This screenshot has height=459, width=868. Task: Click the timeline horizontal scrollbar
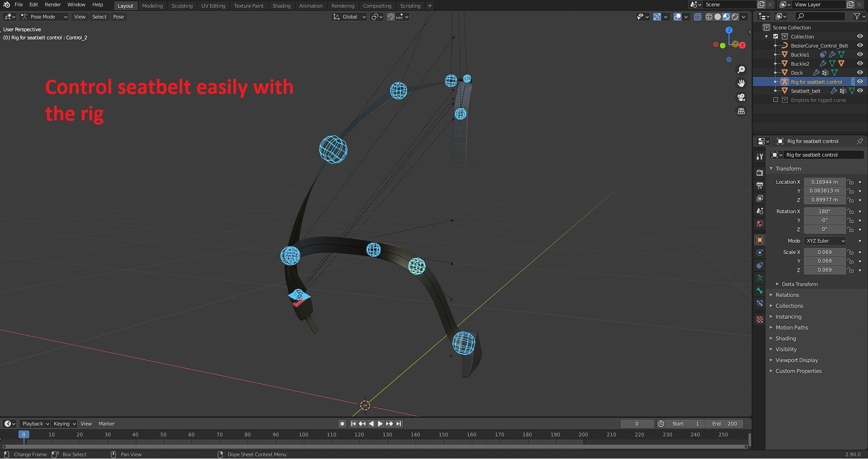tap(374, 447)
